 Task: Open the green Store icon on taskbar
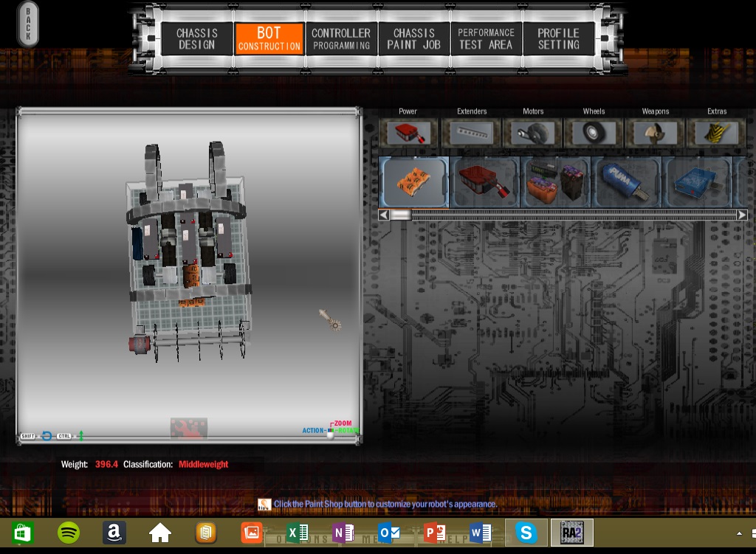23,533
